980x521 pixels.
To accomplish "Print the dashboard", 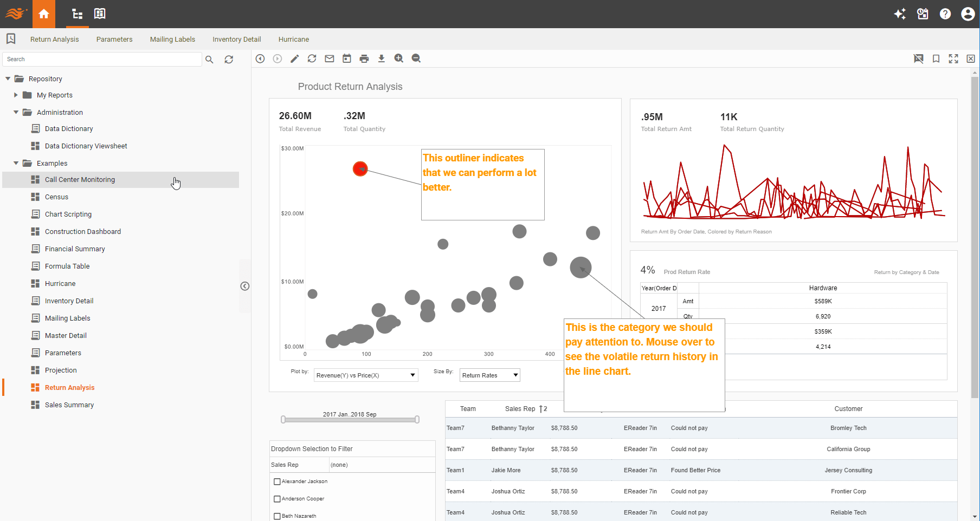I will 364,58.
